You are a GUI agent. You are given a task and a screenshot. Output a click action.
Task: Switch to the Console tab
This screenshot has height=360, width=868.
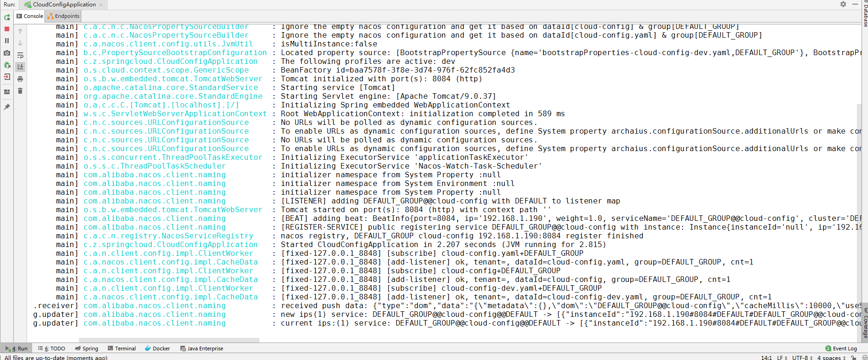click(x=30, y=16)
